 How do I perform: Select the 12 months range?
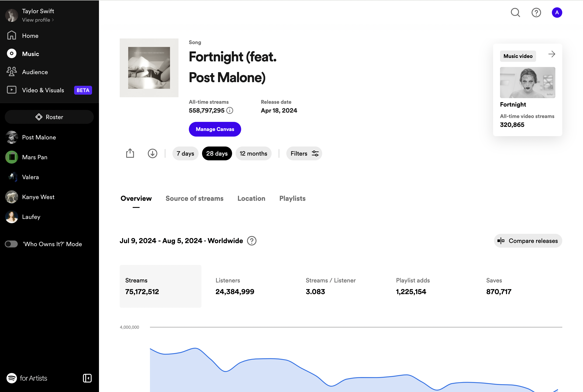(253, 153)
